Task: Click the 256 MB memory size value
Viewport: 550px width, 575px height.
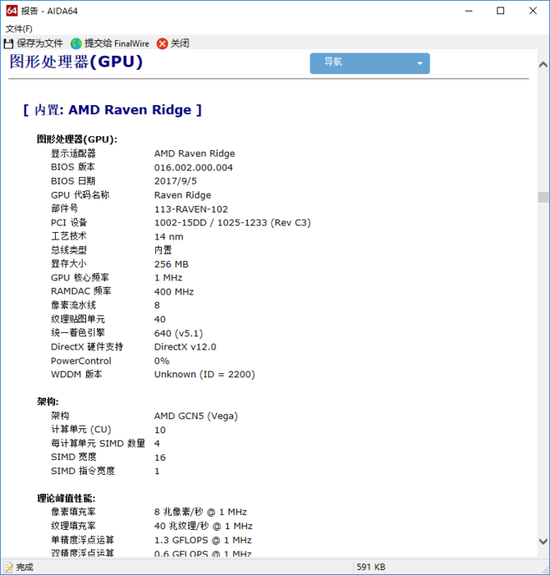Action: pyautogui.click(x=171, y=264)
